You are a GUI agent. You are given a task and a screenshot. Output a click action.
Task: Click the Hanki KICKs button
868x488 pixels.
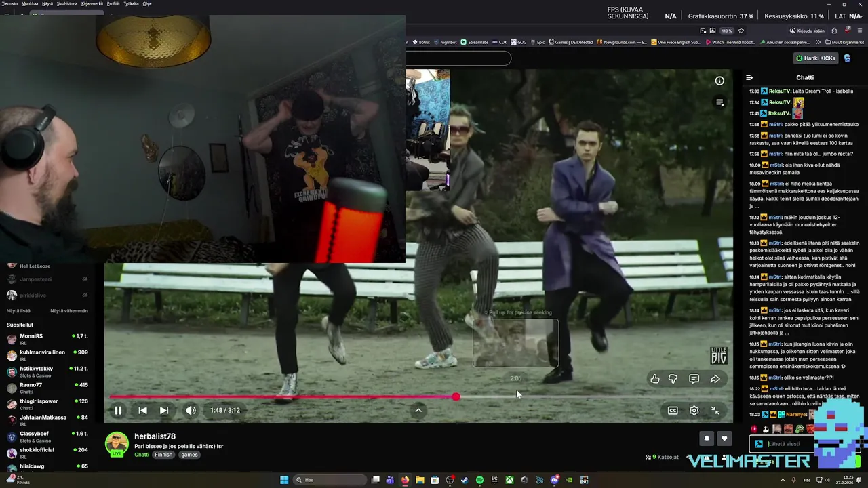tap(816, 58)
